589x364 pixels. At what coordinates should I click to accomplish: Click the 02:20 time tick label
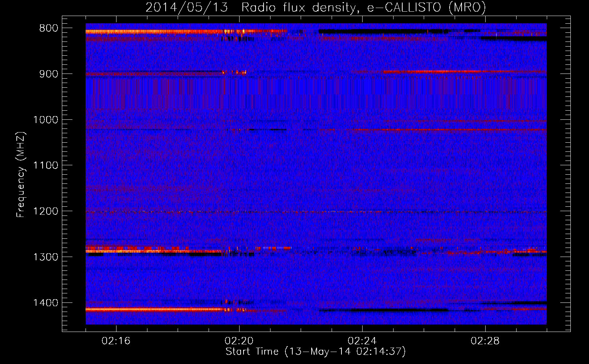click(x=239, y=341)
